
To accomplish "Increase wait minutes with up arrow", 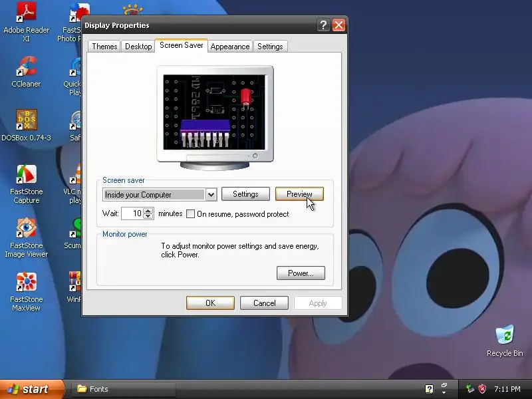I will 148,210.
